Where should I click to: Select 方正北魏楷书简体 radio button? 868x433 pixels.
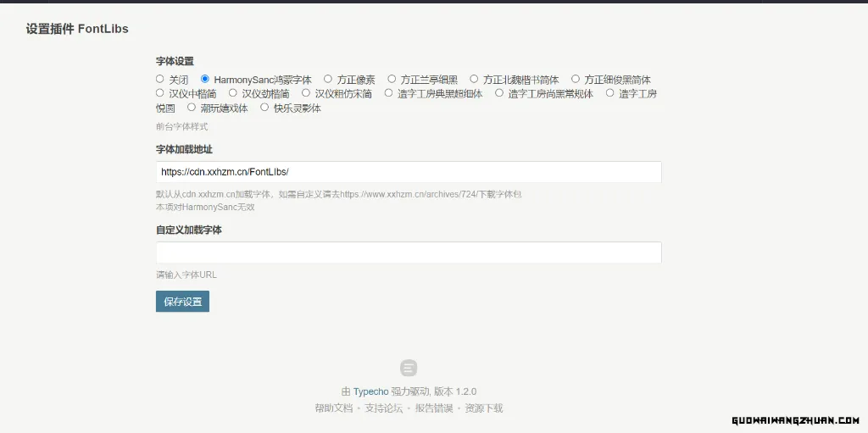coord(474,79)
